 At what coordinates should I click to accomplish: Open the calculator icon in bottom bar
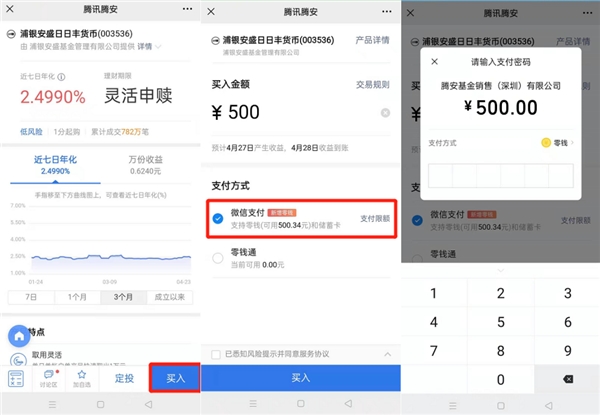(x=16, y=379)
